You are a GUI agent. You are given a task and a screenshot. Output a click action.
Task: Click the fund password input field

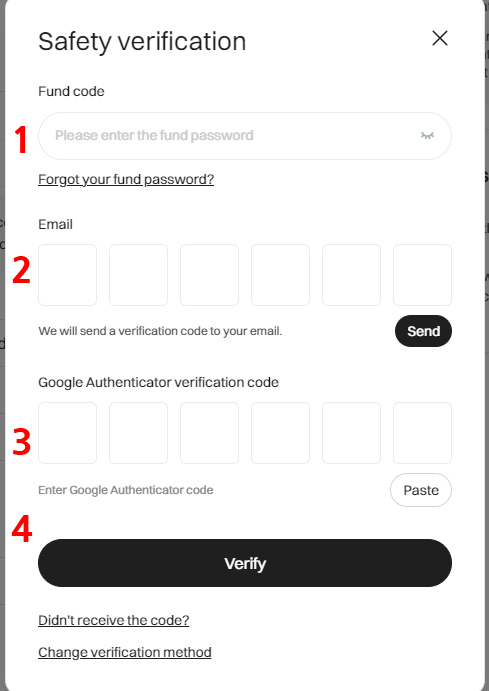click(x=245, y=136)
